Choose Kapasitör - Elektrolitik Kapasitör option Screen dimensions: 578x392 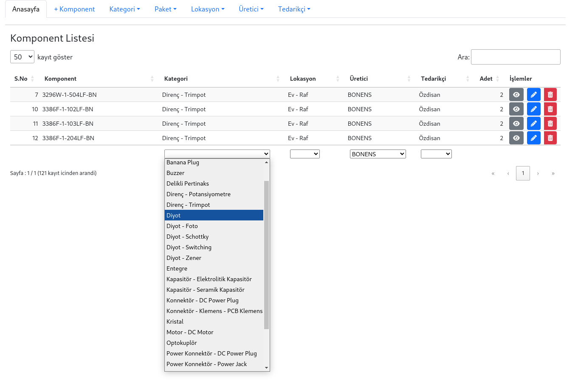click(214, 279)
